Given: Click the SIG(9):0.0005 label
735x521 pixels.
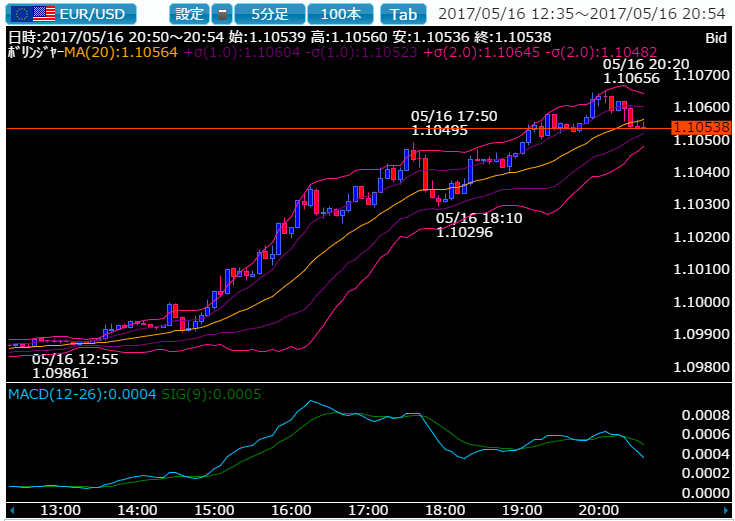Looking at the screenshot, I should click(x=211, y=394).
